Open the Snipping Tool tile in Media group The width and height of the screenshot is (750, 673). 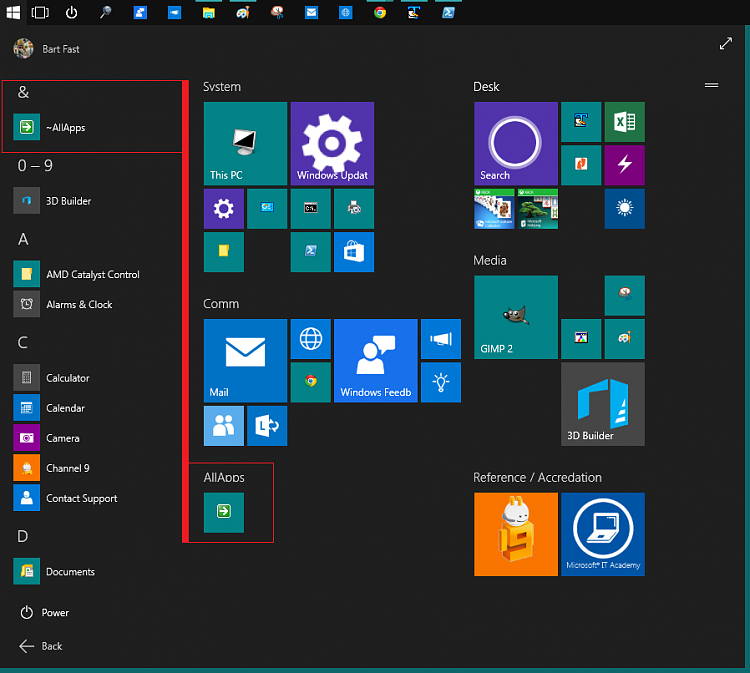624,295
